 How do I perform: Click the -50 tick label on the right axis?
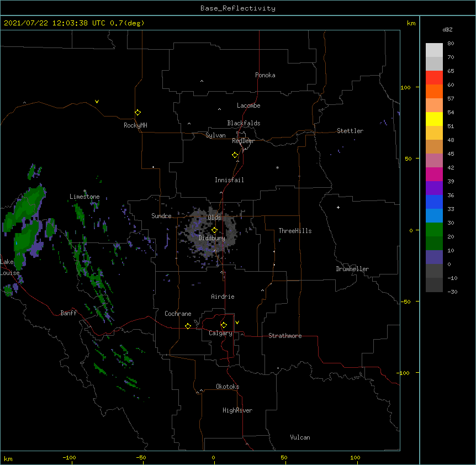[405, 302]
